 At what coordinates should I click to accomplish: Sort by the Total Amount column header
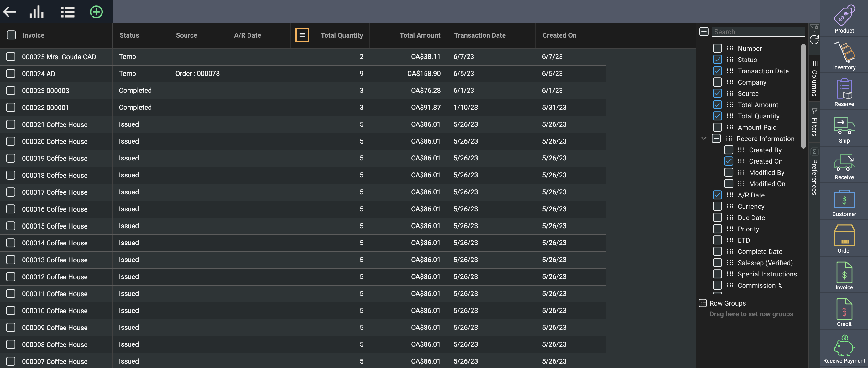click(x=420, y=35)
